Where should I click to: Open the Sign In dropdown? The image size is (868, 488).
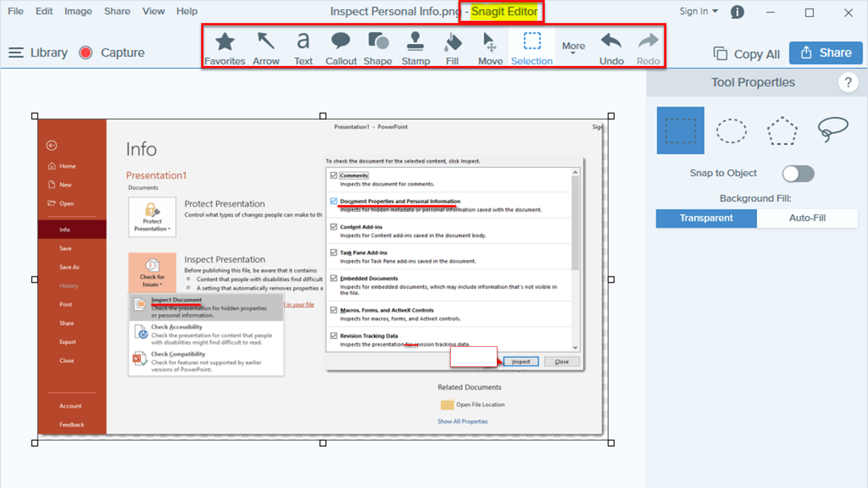coord(698,11)
